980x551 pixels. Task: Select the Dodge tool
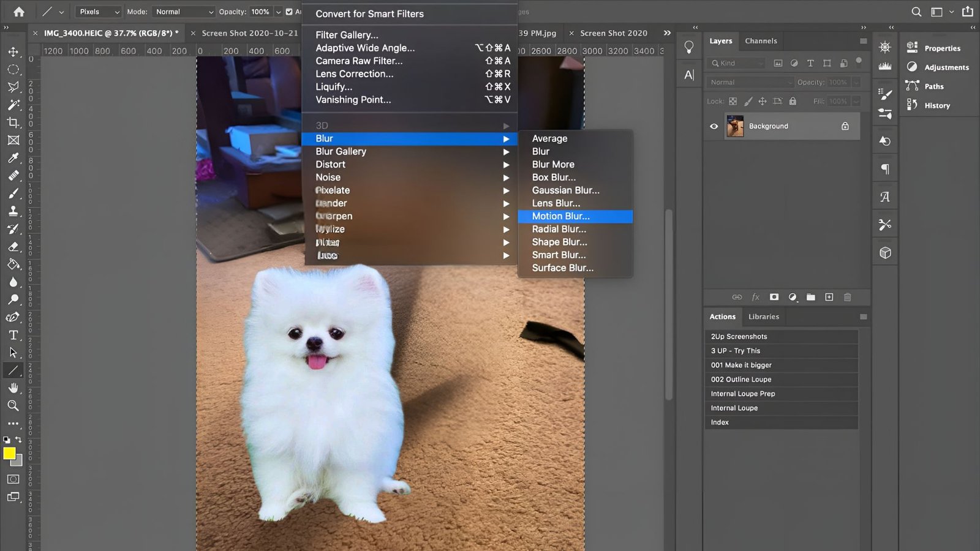click(x=13, y=299)
